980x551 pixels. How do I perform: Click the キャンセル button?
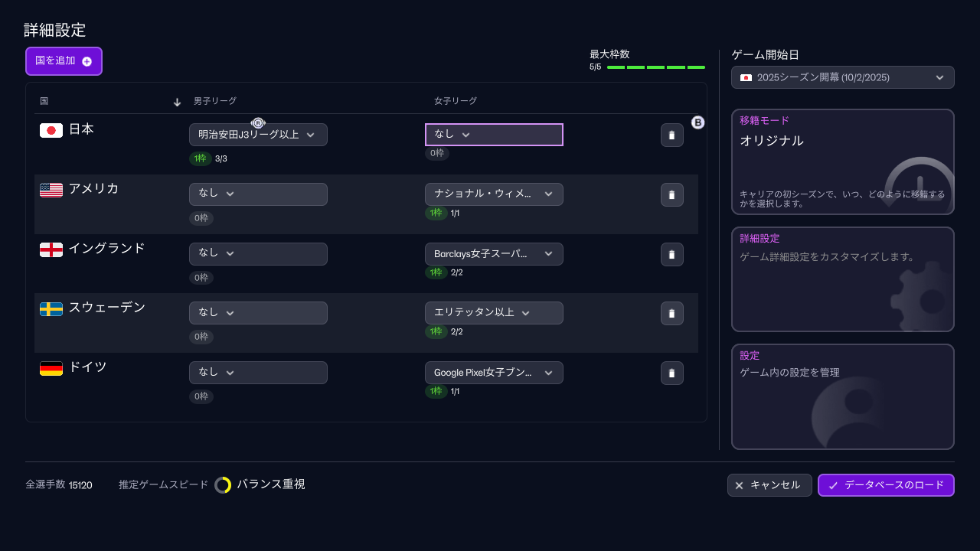pos(769,485)
